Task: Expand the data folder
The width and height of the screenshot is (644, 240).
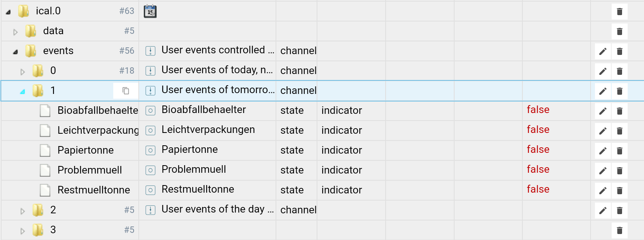Action: coord(15,32)
